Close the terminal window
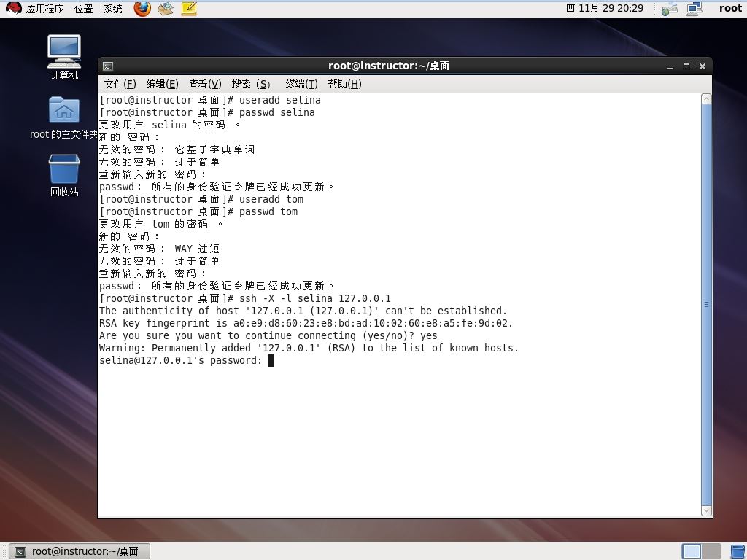This screenshot has height=560, width=747. (703, 66)
